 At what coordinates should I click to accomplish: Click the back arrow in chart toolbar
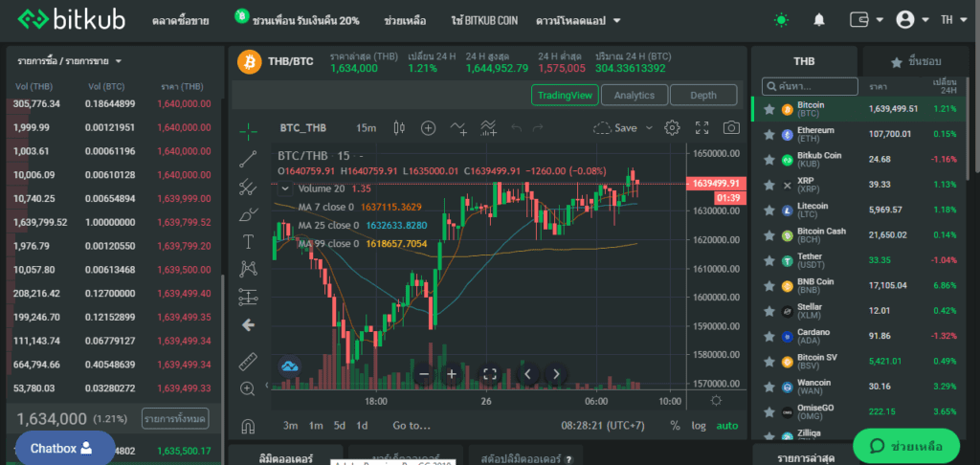tap(248, 325)
